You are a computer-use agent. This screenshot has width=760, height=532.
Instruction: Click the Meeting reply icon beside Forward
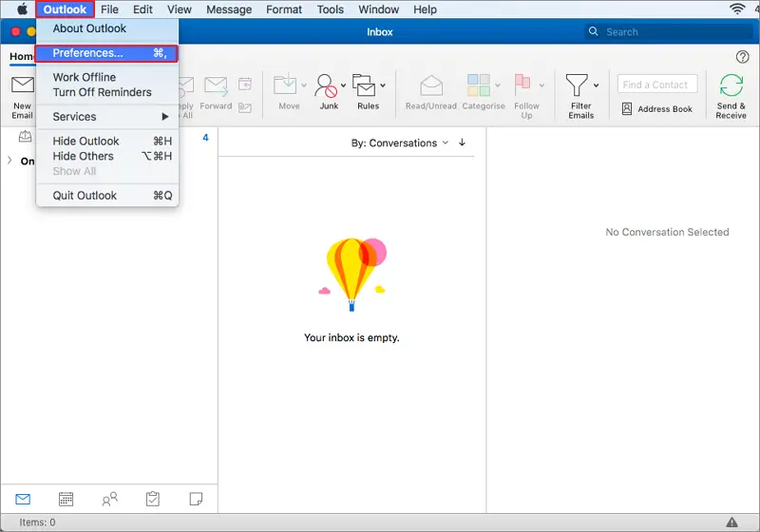coord(245,84)
